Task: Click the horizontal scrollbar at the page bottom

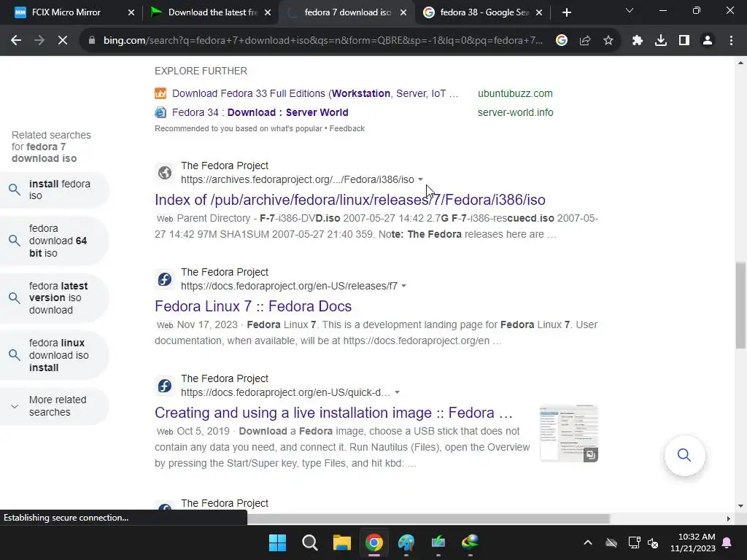Action: click(429, 518)
